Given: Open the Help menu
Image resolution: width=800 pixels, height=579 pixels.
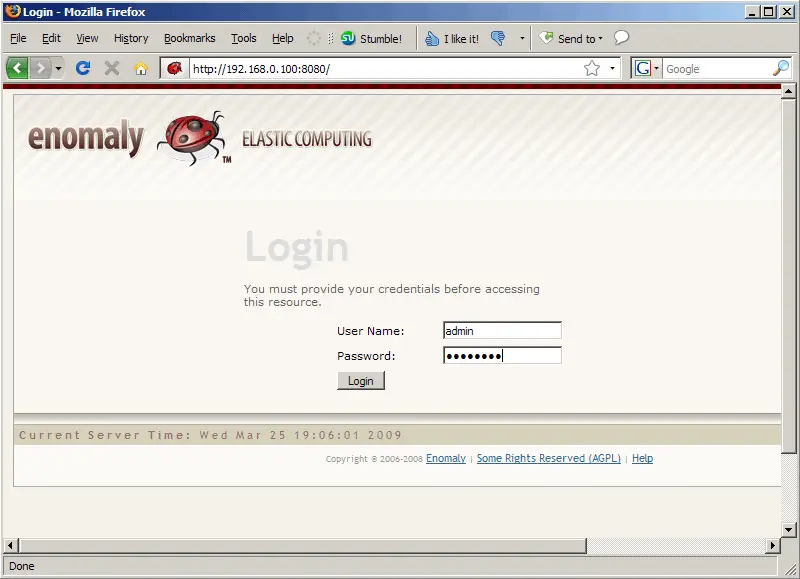Looking at the screenshot, I should (283, 38).
